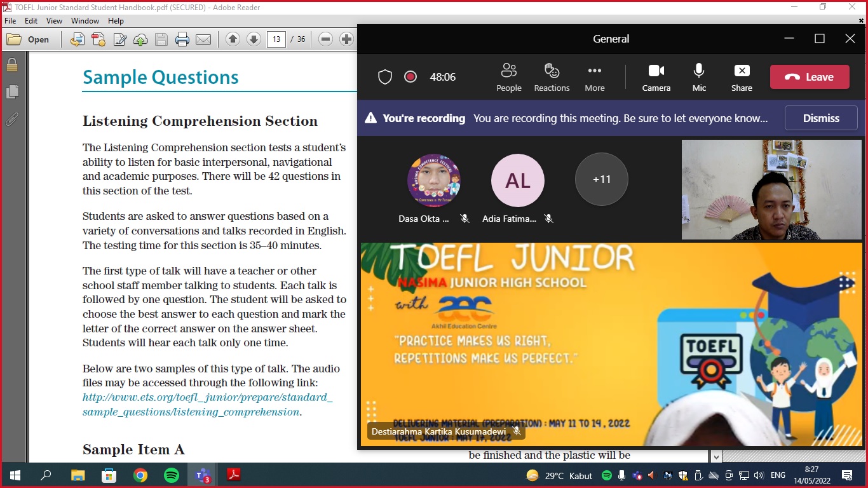868x488 pixels.
Task: Open the ets.org listening comprehension link
Action: click(x=207, y=398)
